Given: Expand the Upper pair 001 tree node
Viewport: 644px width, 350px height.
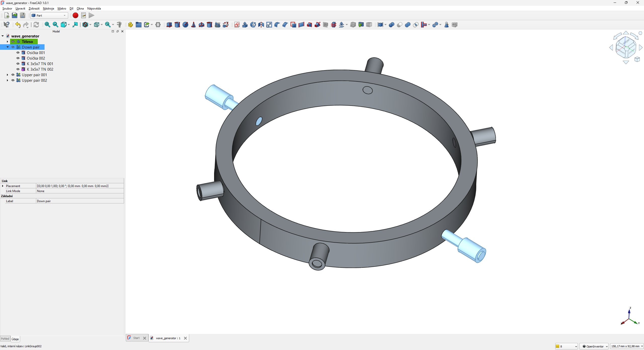Looking at the screenshot, I should (8, 75).
